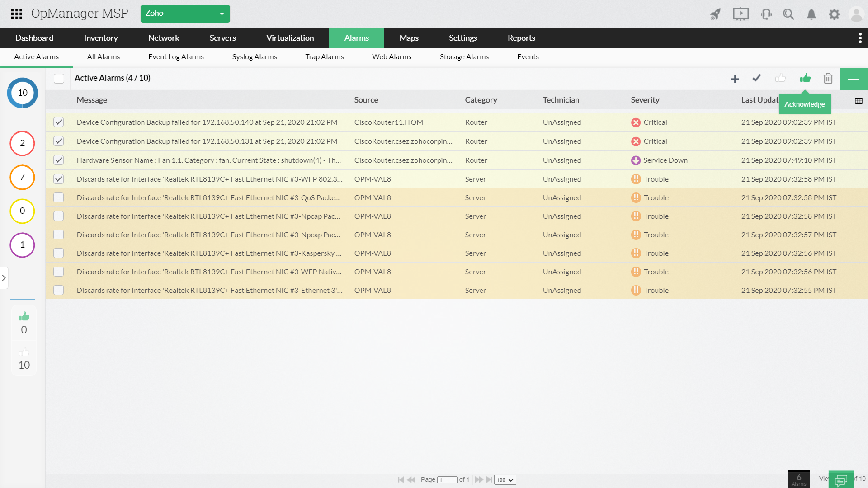
Task: Change page size with the 100 dropdown
Action: point(505,480)
